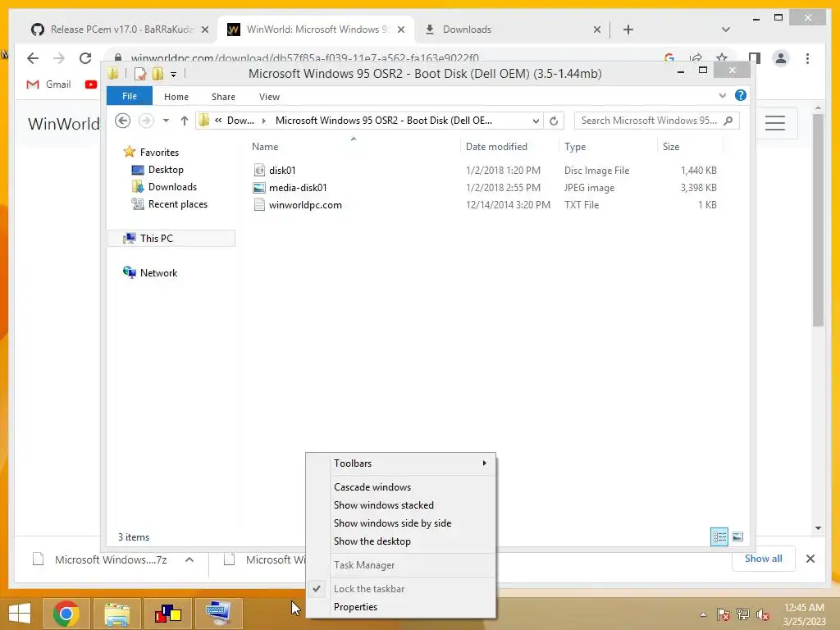
Task: Select Downloads in Favorites
Action: 164,187
